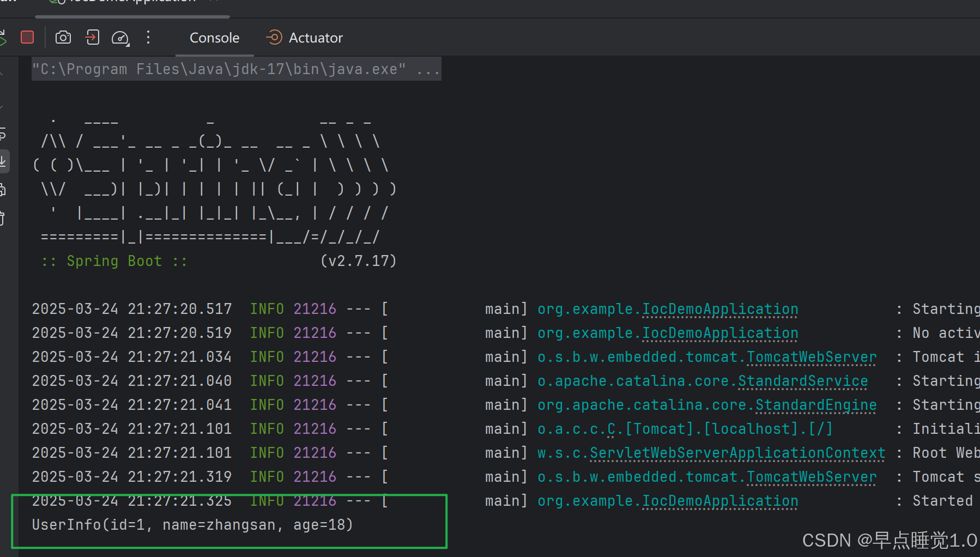This screenshot has width=980, height=557.
Task: Click timestamp 2025-03-24 21:27:21.040
Action: click(x=132, y=381)
